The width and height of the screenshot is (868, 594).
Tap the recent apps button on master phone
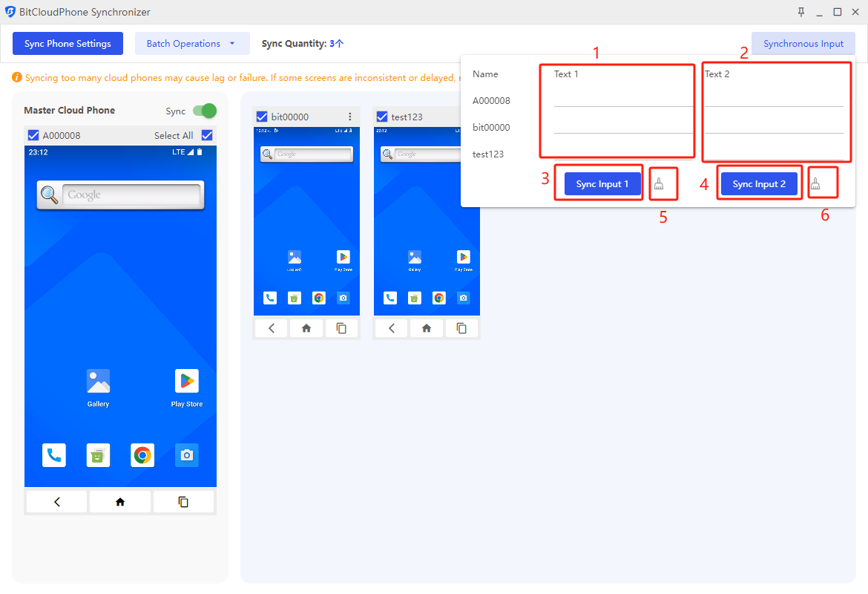coord(183,502)
